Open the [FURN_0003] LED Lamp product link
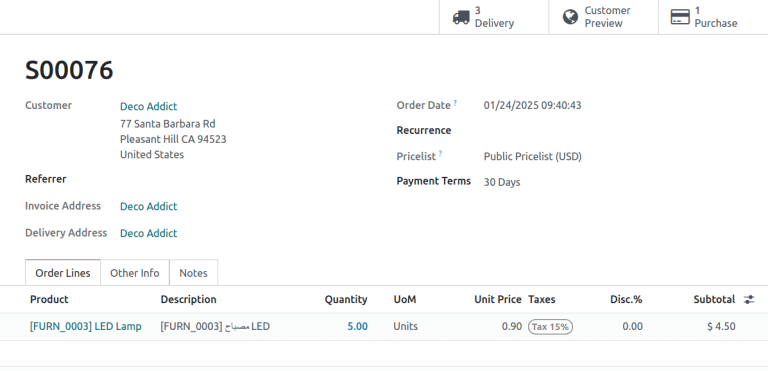 pos(86,326)
